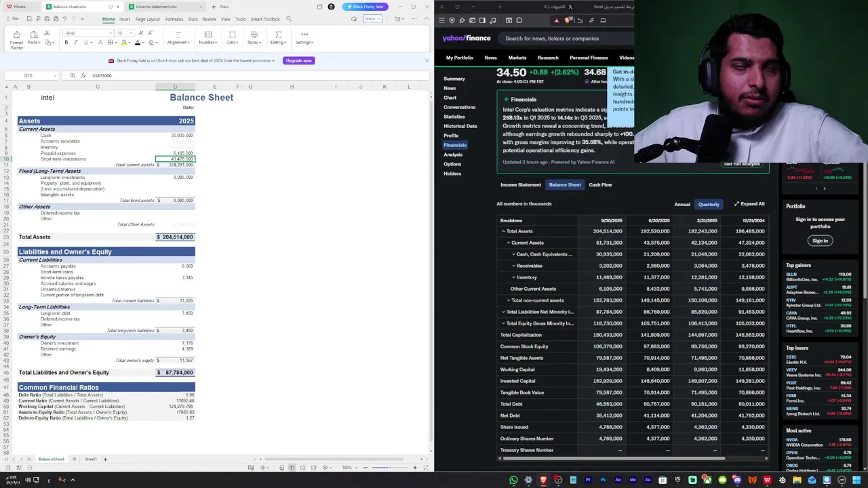This screenshot has width=868, height=488.
Task: Open the Alignment dropdown
Action: point(178,38)
